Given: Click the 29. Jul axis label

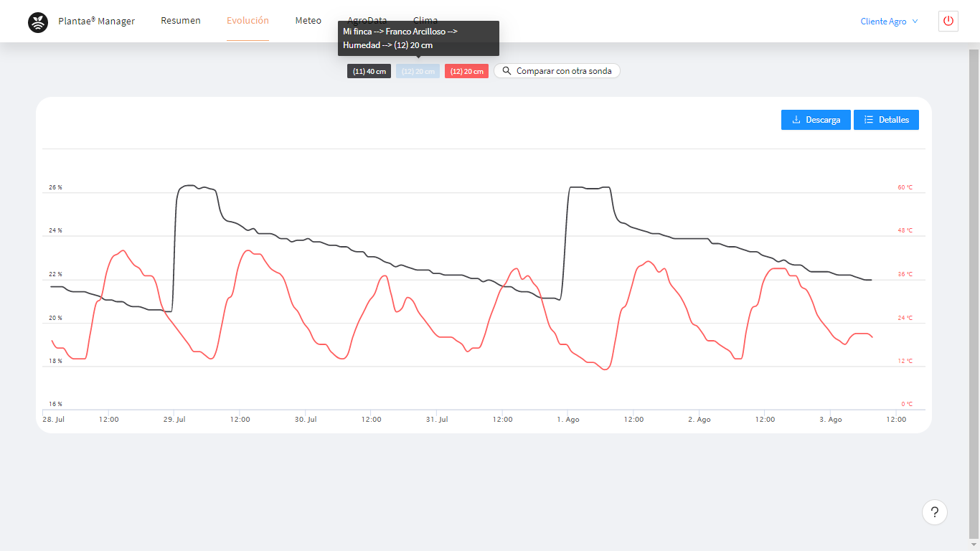Looking at the screenshot, I should point(174,420).
